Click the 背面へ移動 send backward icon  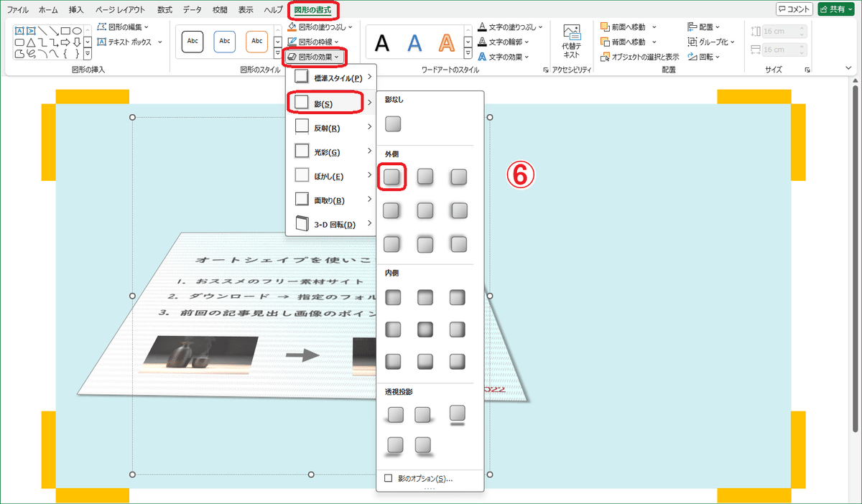(606, 42)
